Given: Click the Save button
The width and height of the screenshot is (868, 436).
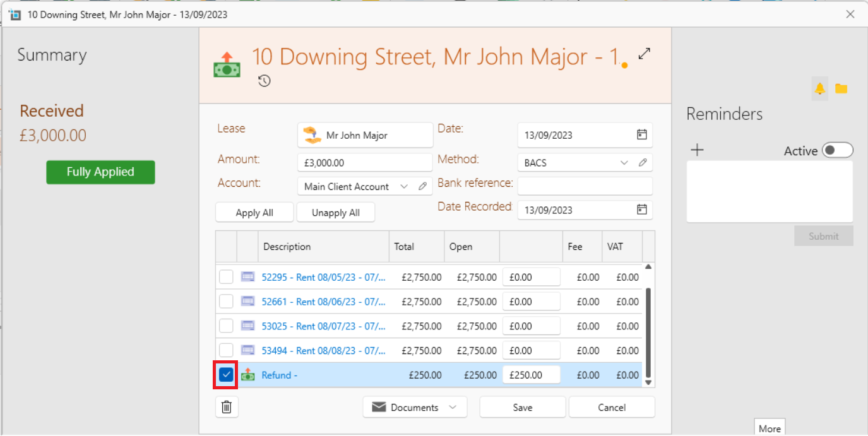Looking at the screenshot, I should pos(523,408).
